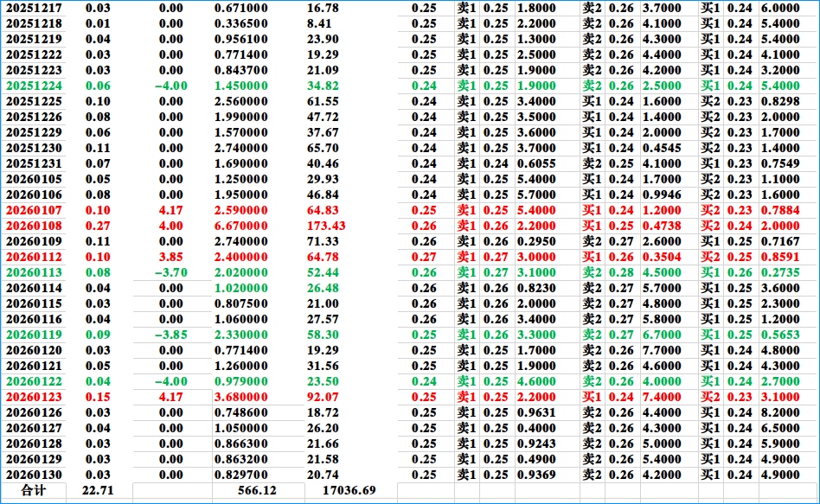Select the 566.12 total cell
Screen dimensions: 820x504
(x=257, y=490)
